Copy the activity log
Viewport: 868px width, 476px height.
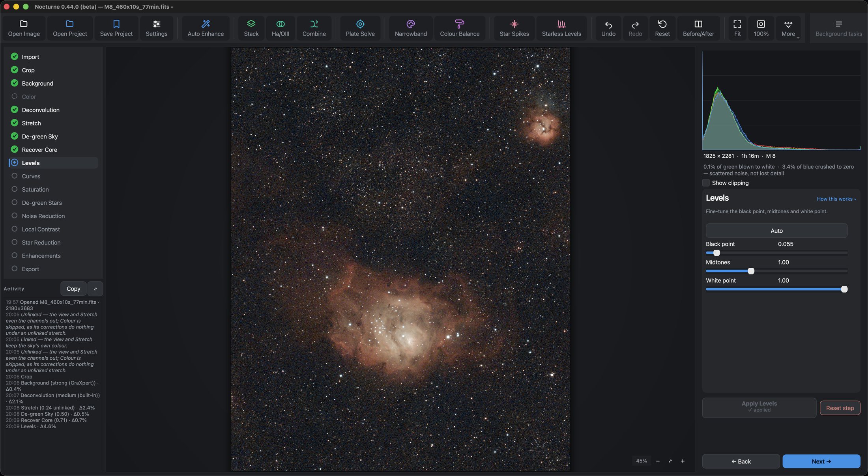pos(73,289)
